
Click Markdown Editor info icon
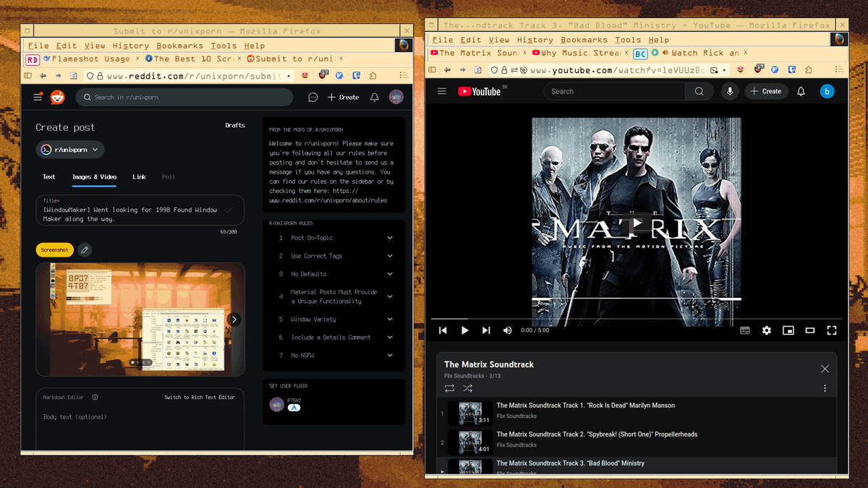pos(95,397)
